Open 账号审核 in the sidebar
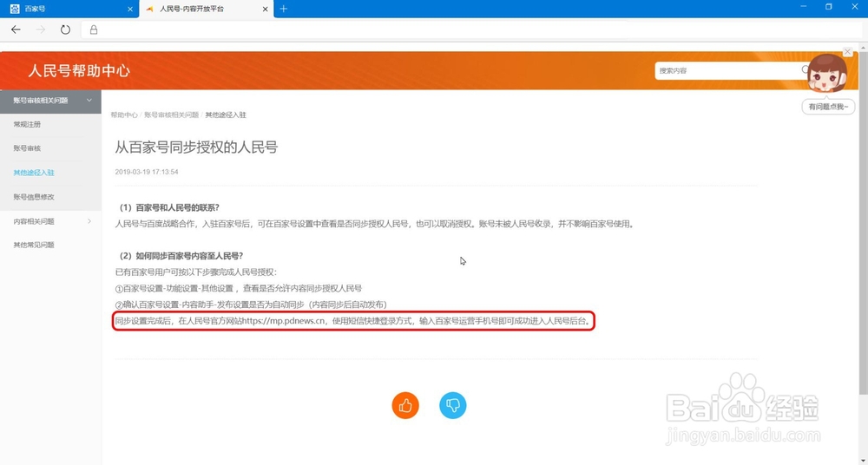868x465 pixels. click(27, 148)
